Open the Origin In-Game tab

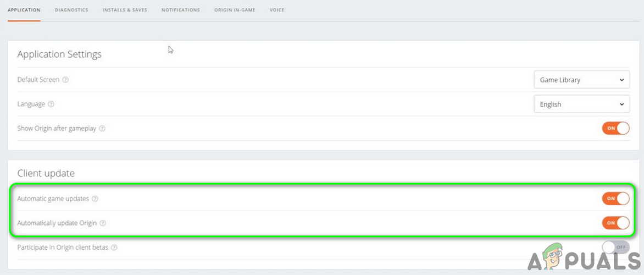tap(235, 10)
